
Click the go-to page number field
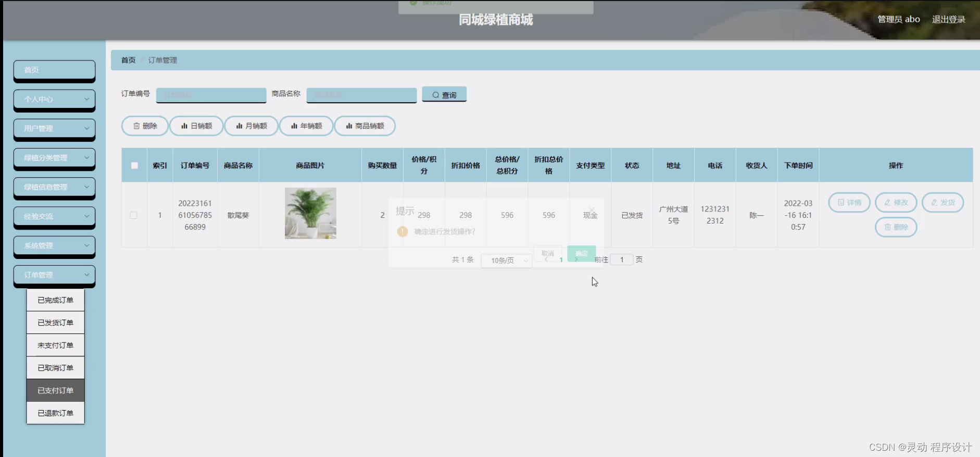tap(622, 260)
